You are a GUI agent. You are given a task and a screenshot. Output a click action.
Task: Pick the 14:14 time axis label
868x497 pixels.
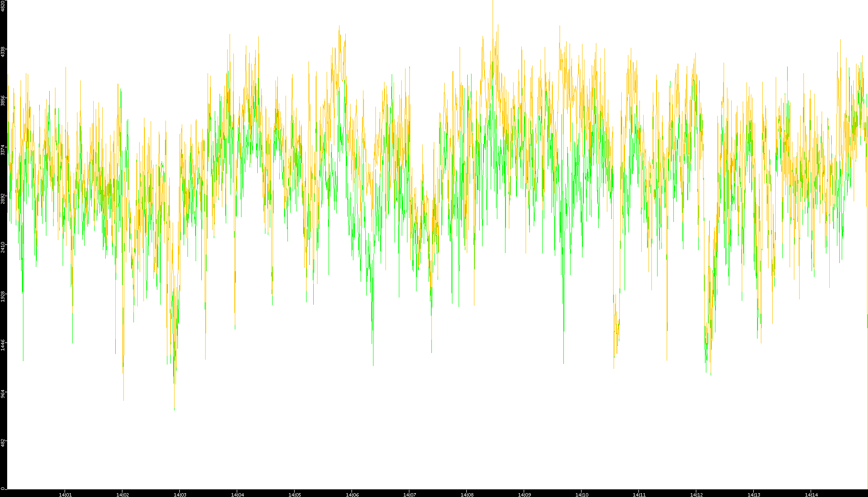811,495
